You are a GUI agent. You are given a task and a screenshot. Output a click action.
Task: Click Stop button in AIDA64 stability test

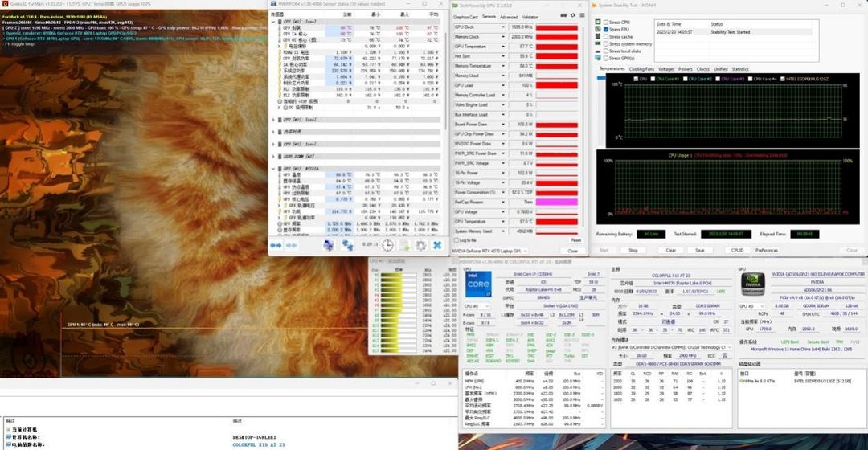pyautogui.click(x=633, y=250)
